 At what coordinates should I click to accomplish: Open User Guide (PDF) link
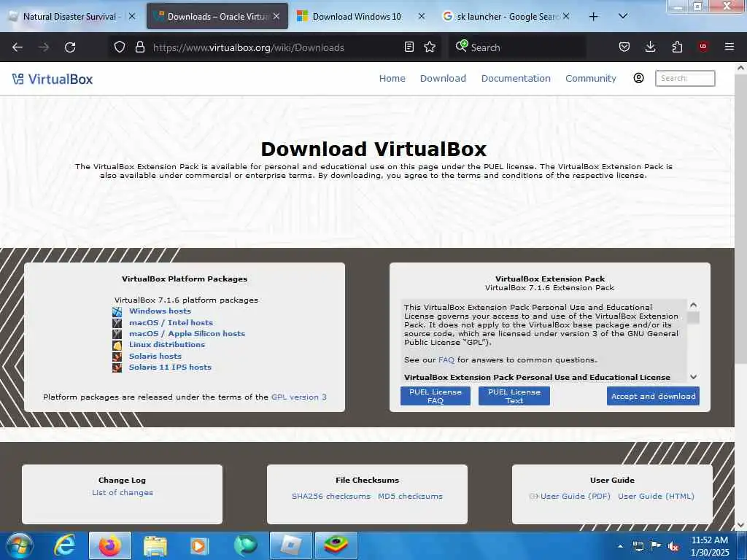click(575, 496)
